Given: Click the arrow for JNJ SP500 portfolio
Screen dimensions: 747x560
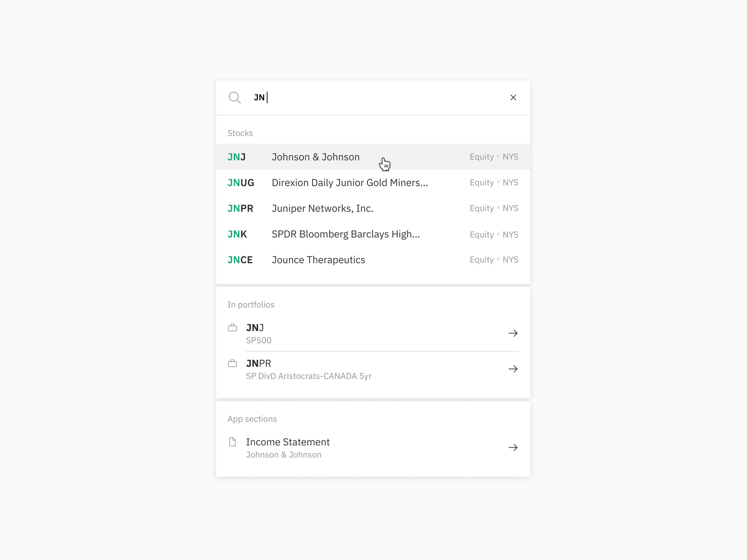Looking at the screenshot, I should [x=513, y=333].
